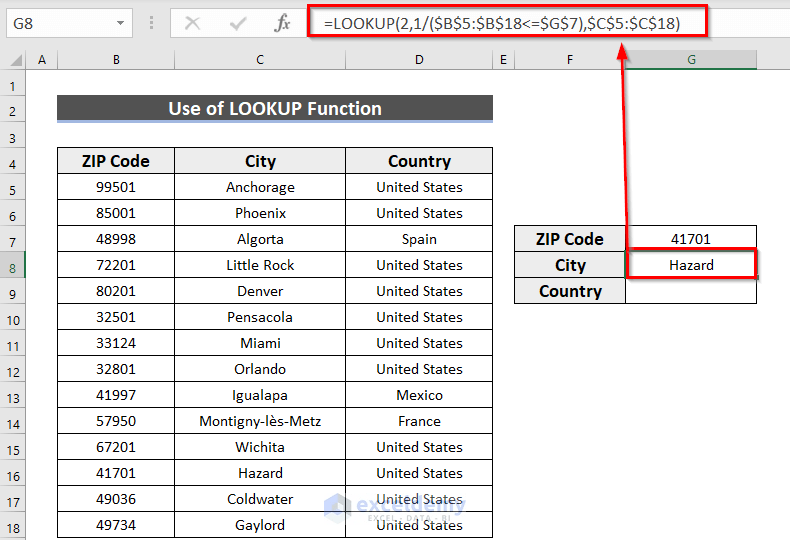
Task: Click the 'Use of LOOKUP Function' title cell
Action: pos(275,108)
